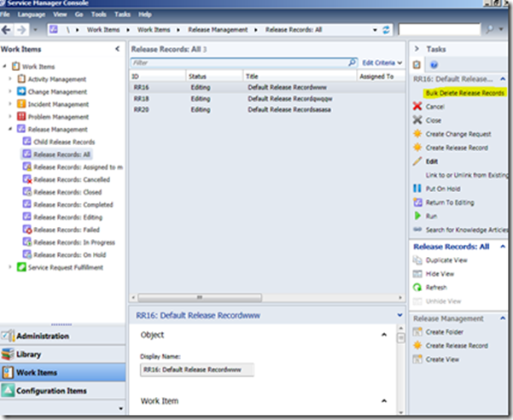The width and height of the screenshot is (513, 420).
Task: Open the File menu
Action: tap(4, 15)
